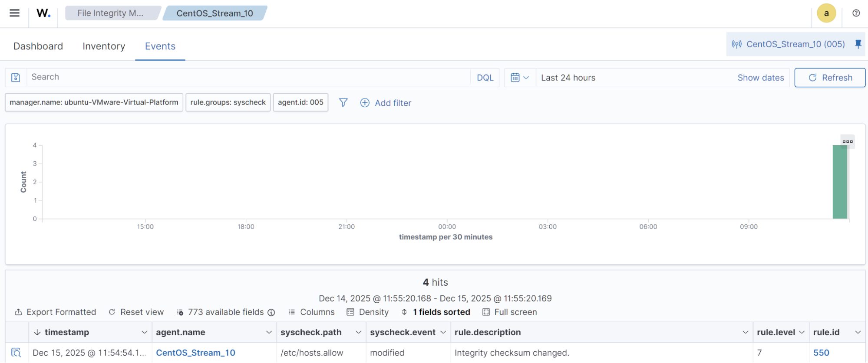The width and height of the screenshot is (868, 363).
Task: Click the Refresh button
Action: click(830, 78)
